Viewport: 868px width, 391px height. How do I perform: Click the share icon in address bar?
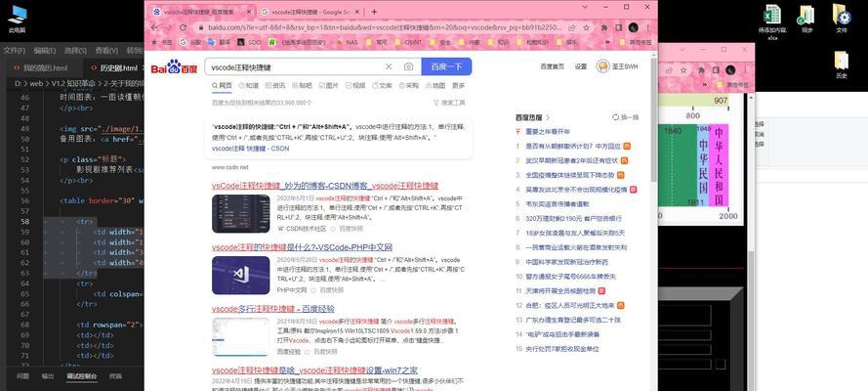point(572,27)
